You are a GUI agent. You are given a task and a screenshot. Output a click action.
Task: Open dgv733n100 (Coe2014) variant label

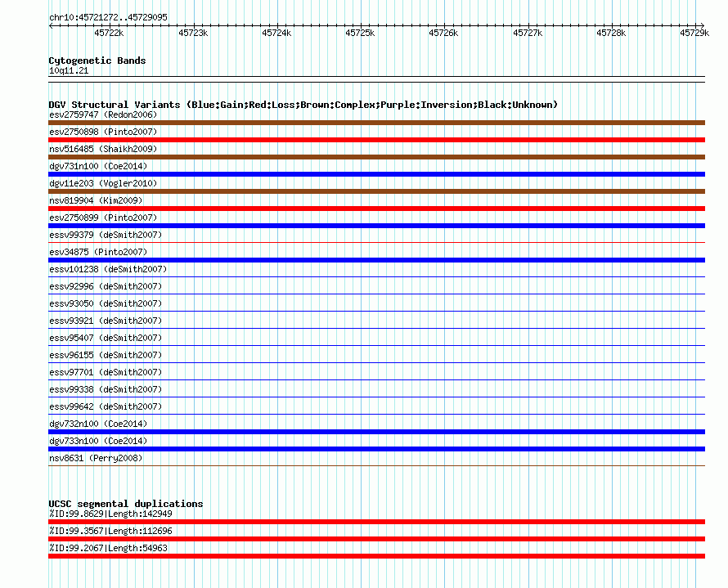point(98,441)
